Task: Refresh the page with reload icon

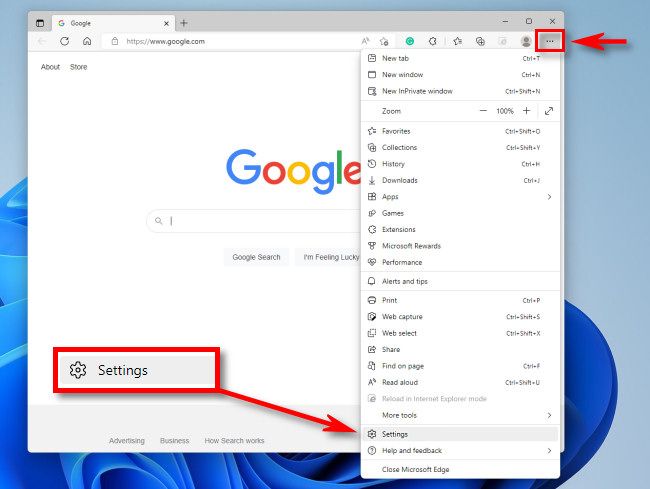Action: pyautogui.click(x=64, y=41)
